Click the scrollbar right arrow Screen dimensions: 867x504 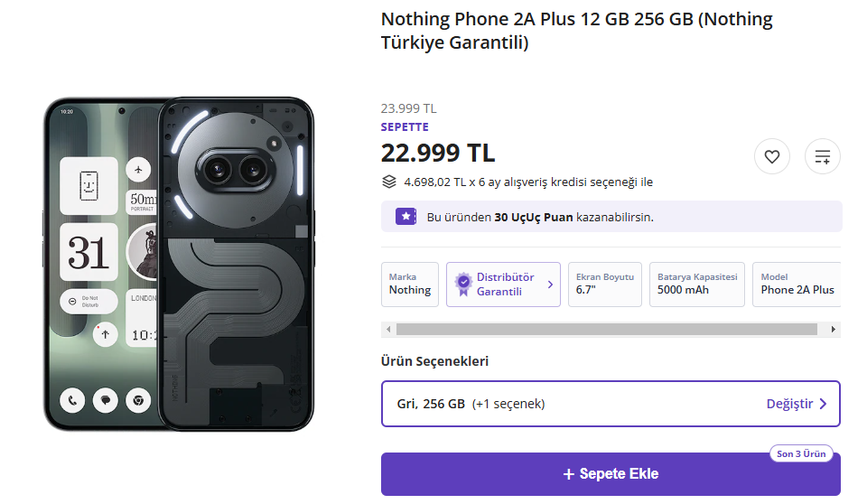(x=833, y=329)
